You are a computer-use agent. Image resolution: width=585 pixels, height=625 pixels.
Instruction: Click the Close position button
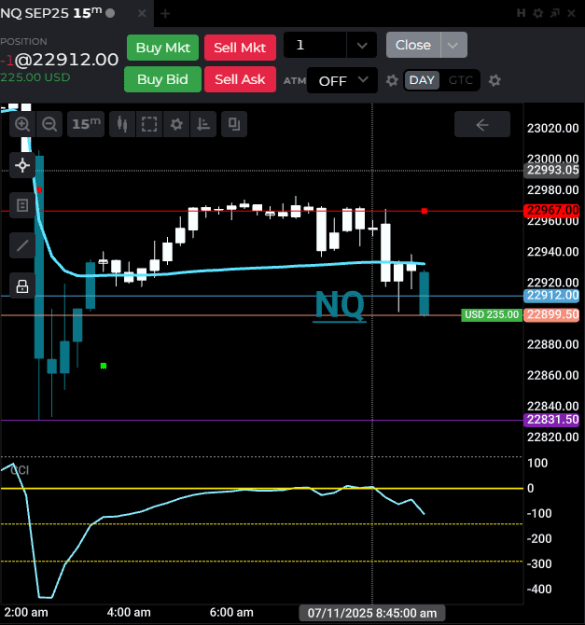tap(413, 45)
